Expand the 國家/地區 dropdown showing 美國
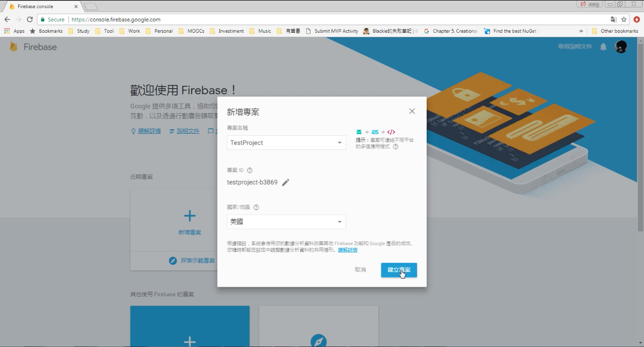The width and height of the screenshot is (644, 347). 286,222
